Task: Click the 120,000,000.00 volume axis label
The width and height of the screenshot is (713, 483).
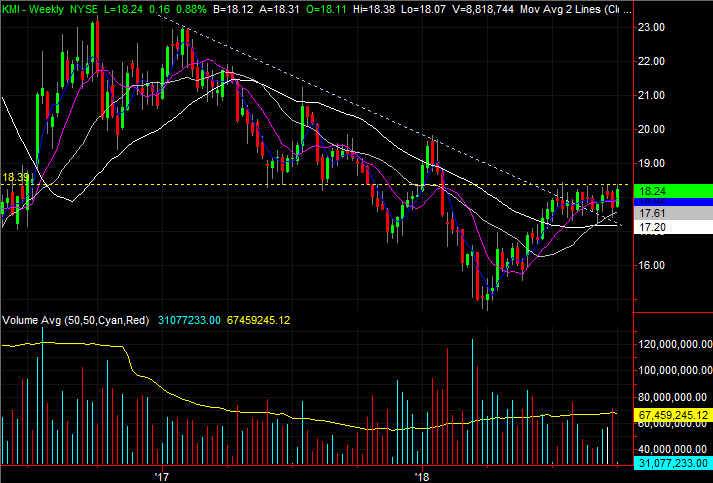Action: pyautogui.click(x=675, y=344)
